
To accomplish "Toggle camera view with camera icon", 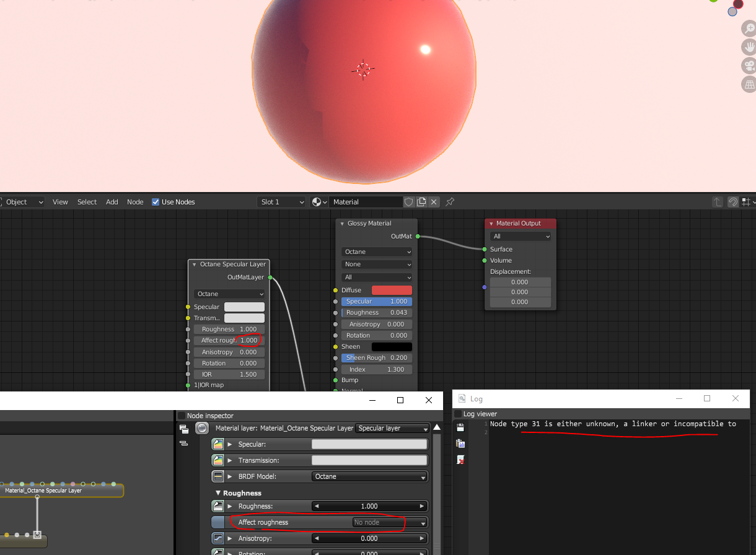I will tap(749, 66).
